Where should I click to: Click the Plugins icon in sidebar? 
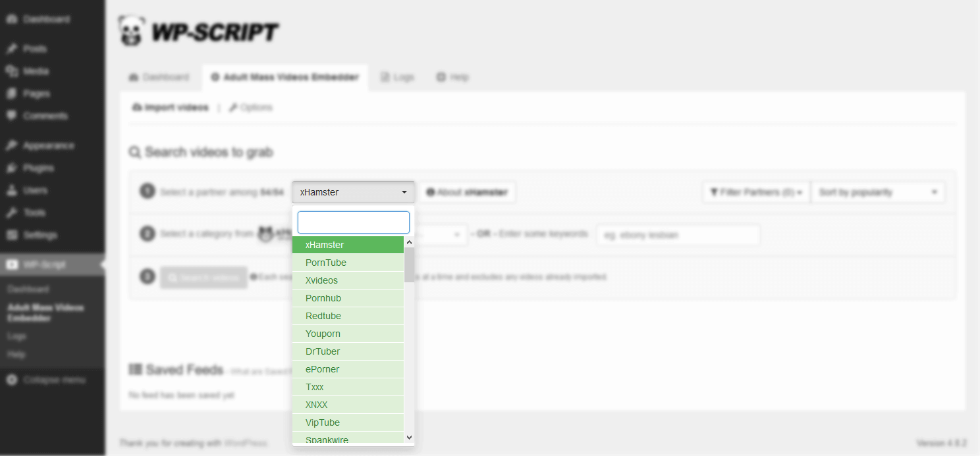[12, 168]
